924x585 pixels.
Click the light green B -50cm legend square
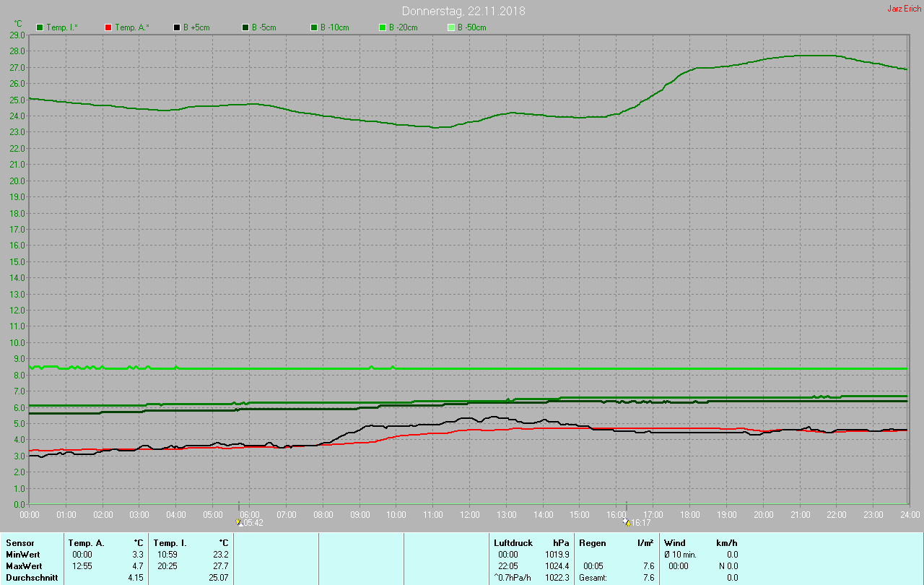pos(451,27)
